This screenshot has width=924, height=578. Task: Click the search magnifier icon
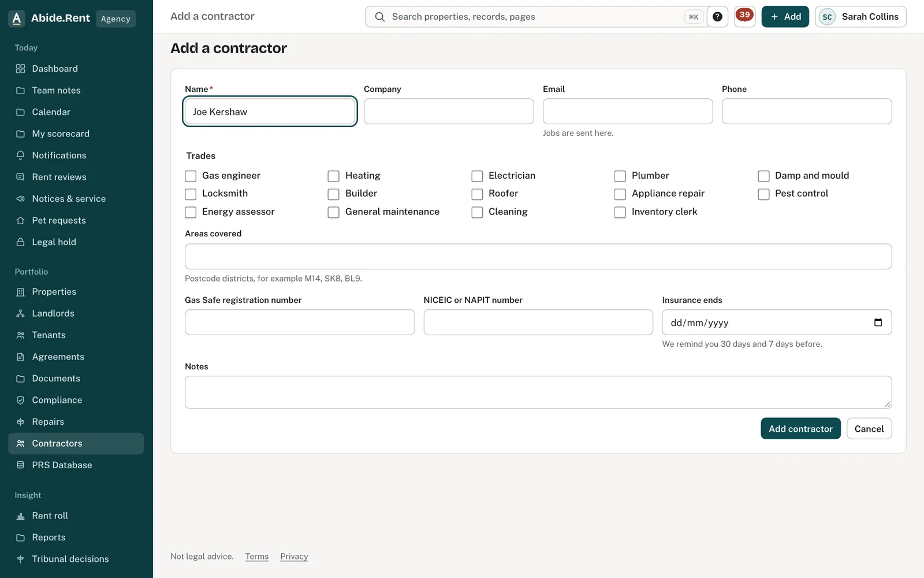pos(380,17)
